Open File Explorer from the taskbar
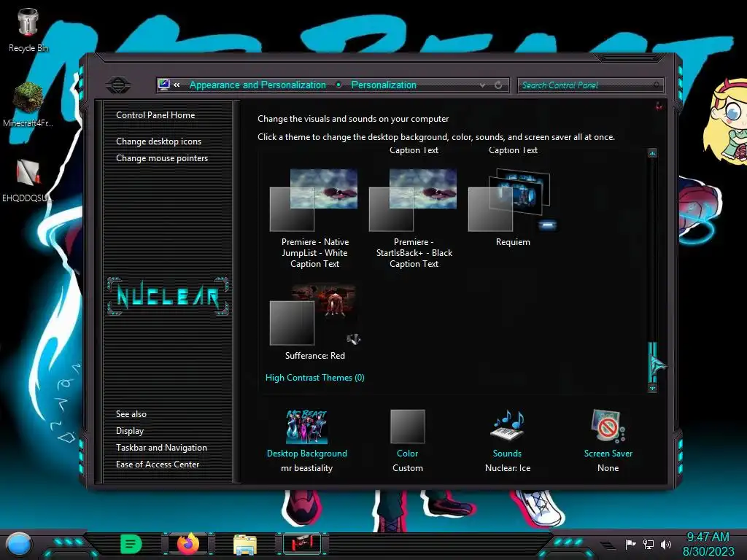Image resolution: width=747 pixels, height=560 pixels. coord(245,545)
